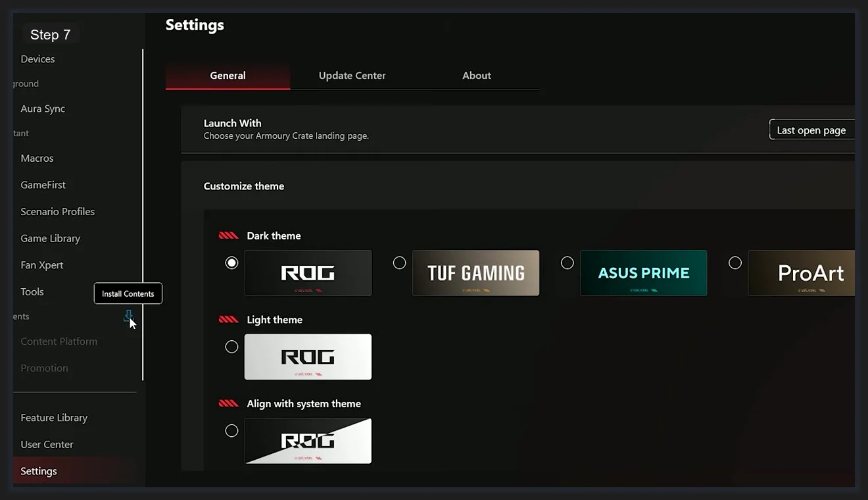Select the ASUS PRIME dark theme
This screenshot has width=868, height=500.
pos(567,262)
